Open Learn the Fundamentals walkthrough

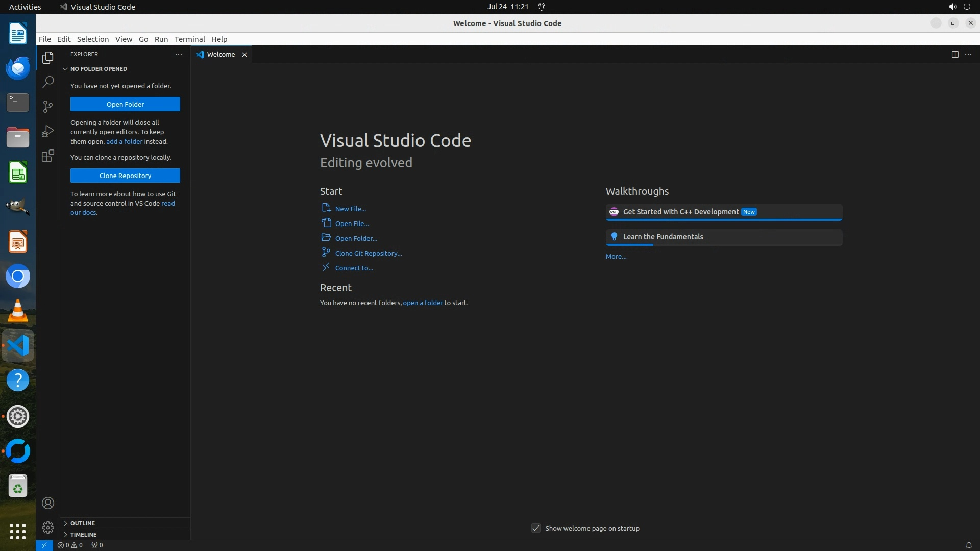point(663,237)
